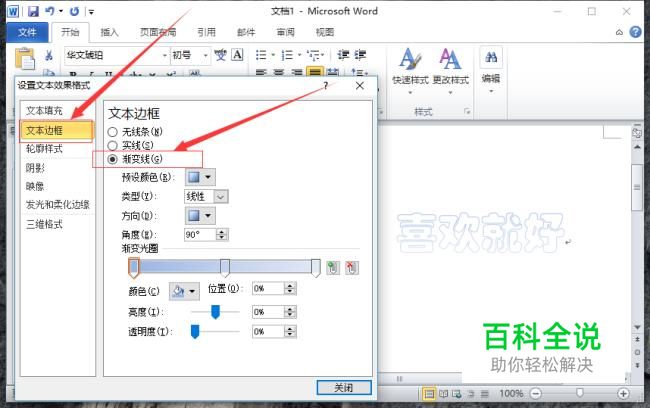Open the undo history dropdown arrow

pyautogui.click(x=61, y=11)
